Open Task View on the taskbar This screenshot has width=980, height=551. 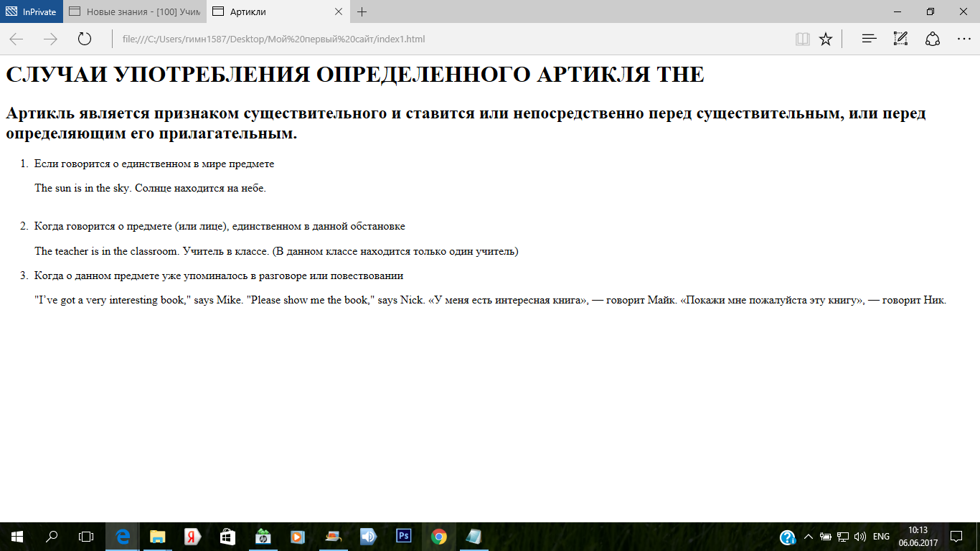pos(86,537)
